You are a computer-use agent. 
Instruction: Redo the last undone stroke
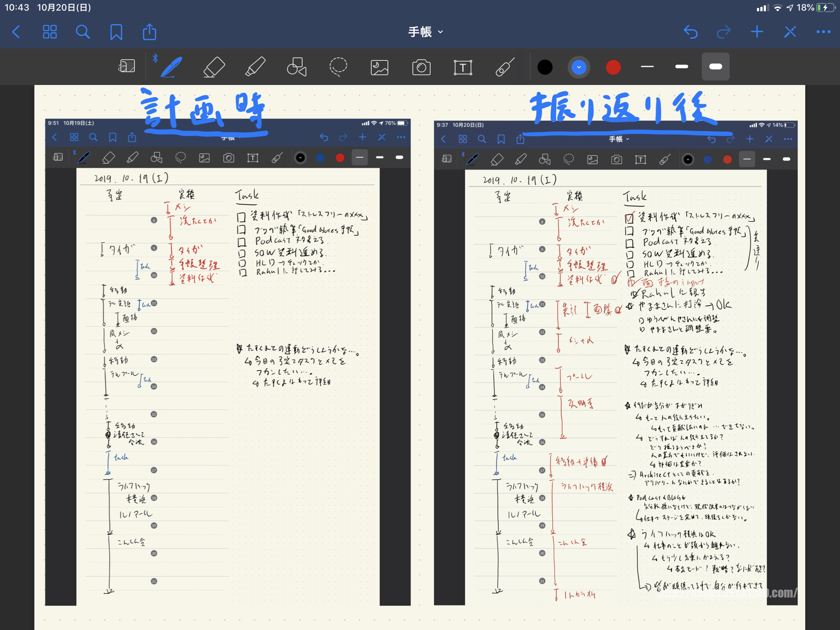coord(723,32)
